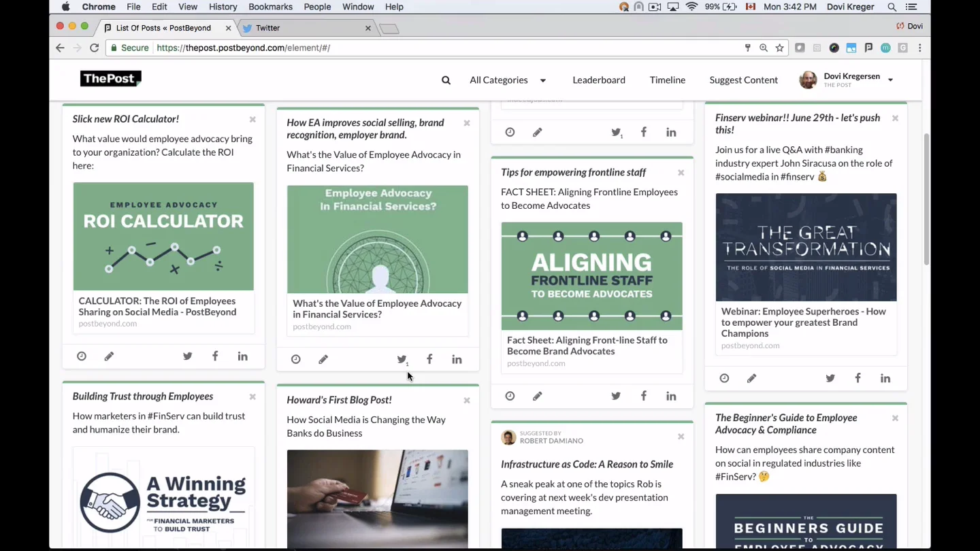This screenshot has width=980, height=551.
Task: Go to the Leaderboard page
Action: coord(599,80)
